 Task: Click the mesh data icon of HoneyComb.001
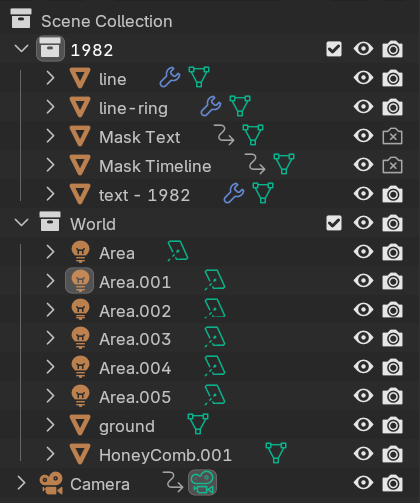(x=276, y=453)
